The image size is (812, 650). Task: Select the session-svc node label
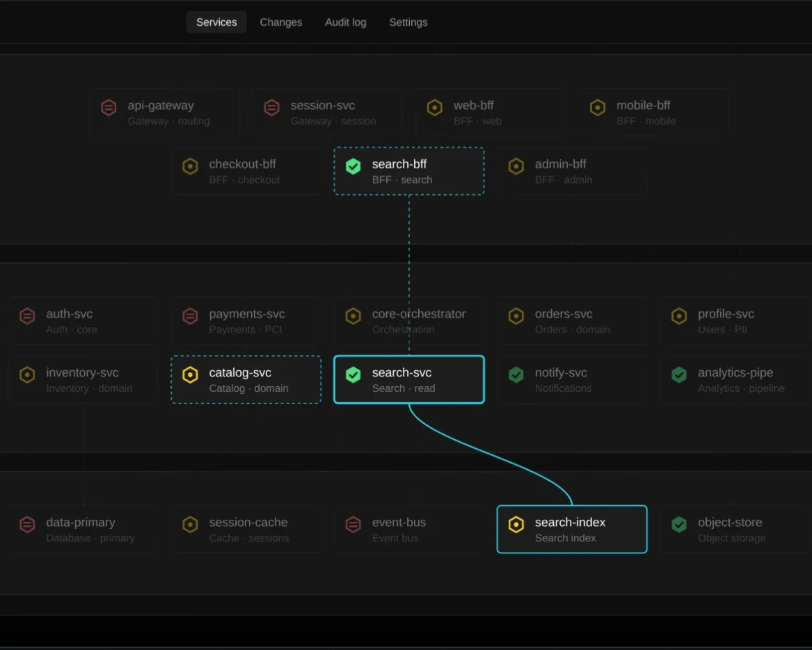tap(323, 106)
